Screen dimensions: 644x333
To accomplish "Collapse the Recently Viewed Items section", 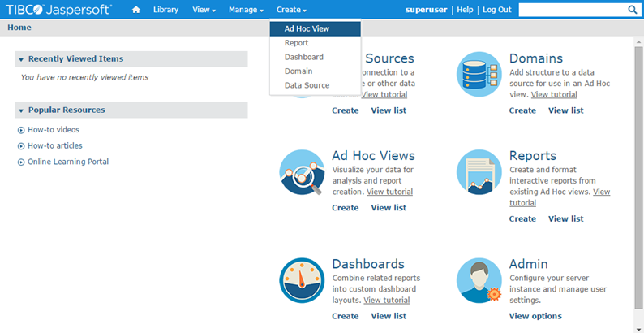I will (21, 59).
